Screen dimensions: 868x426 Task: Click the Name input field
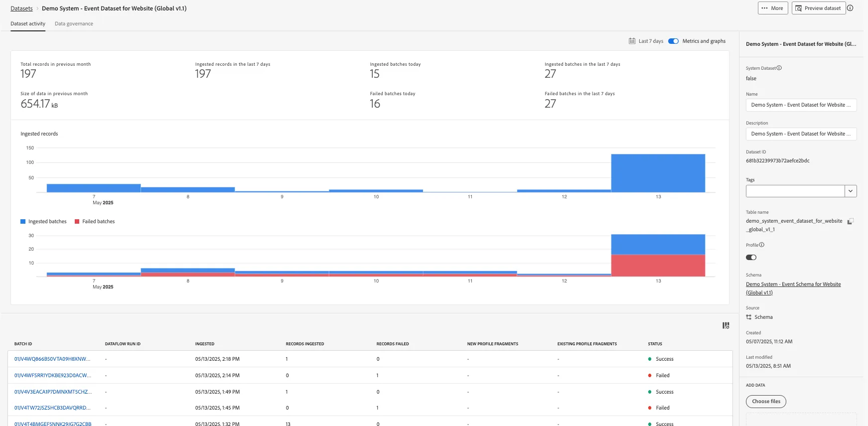pyautogui.click(x=801, y=105)
